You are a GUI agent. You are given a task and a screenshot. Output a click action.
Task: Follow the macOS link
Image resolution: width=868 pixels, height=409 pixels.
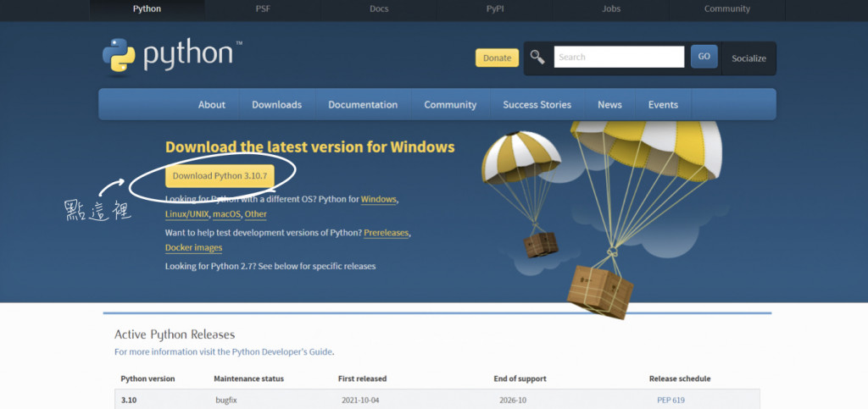coord(225,214)
